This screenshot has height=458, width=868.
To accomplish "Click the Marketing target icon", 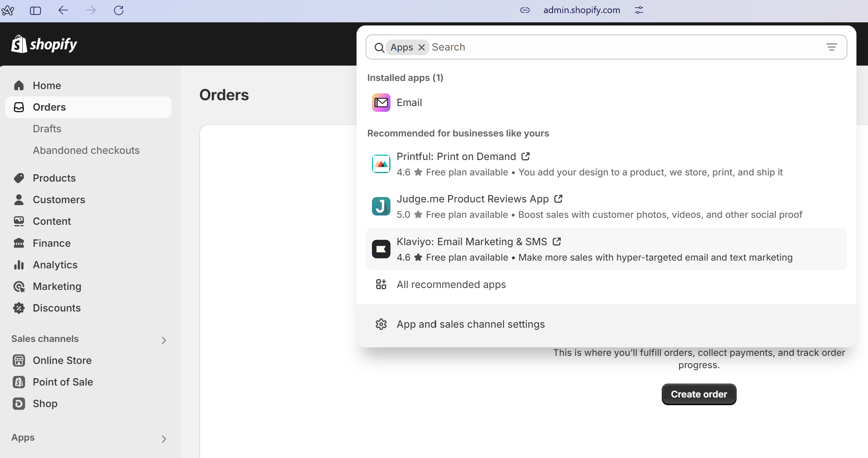I will click(x=19, y=286).
